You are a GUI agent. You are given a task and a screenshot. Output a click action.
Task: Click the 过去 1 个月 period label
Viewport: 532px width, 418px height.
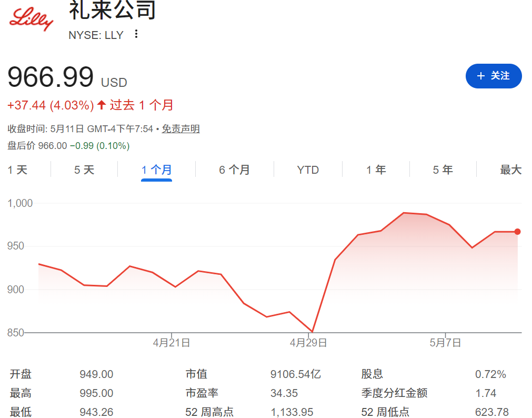[x=142, y=105]
